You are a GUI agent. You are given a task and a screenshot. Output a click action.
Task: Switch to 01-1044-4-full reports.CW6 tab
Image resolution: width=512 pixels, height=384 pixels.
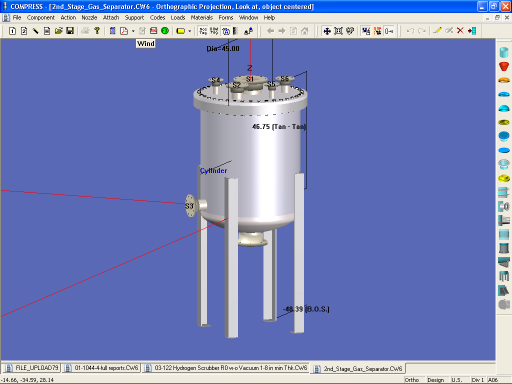click(102, 368)
